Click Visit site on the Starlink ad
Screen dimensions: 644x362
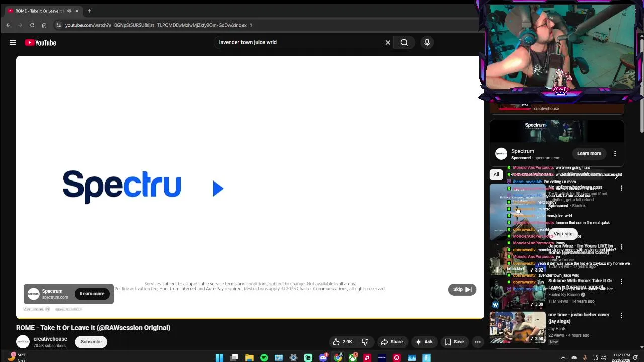tap(563, 234)
